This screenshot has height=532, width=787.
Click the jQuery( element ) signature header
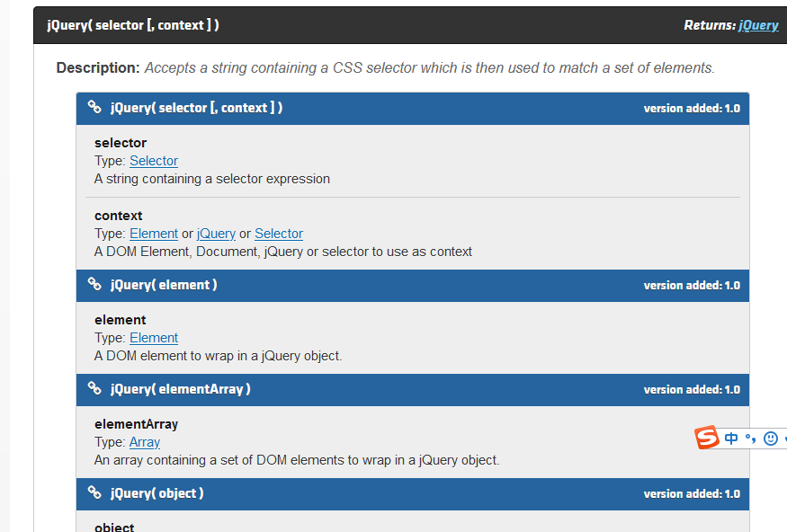pos(164,285)
